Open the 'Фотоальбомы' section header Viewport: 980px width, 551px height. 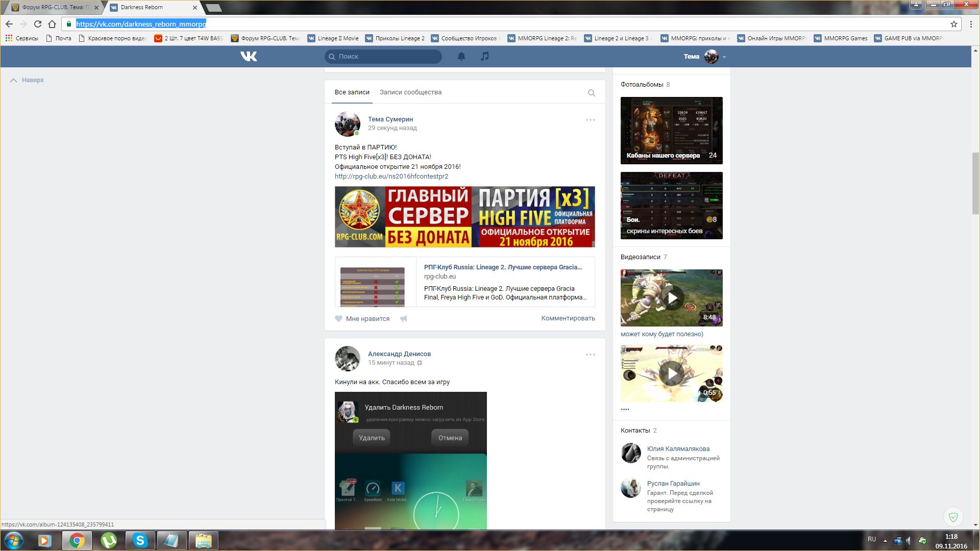642,85
